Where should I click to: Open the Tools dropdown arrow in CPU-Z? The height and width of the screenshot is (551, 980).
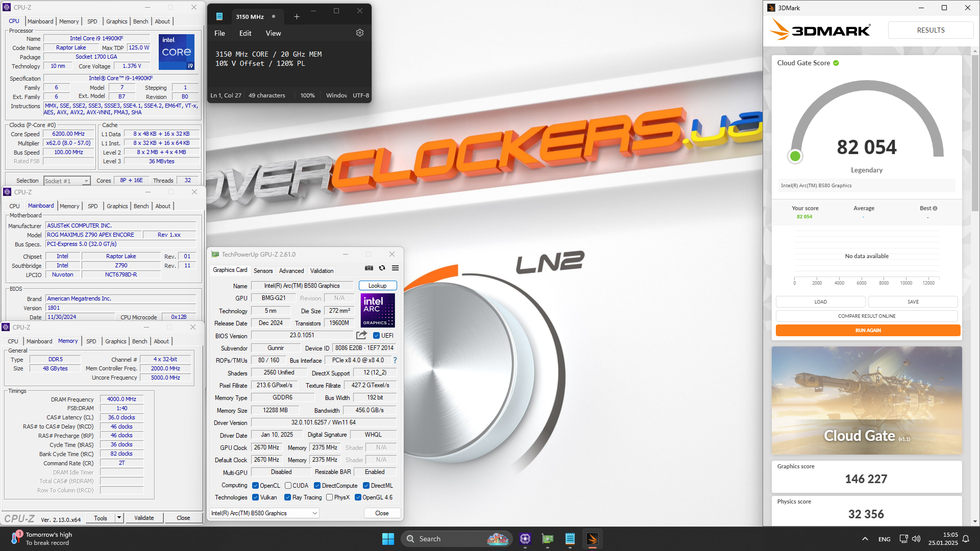pyautogui.click(x=119, y=518)
